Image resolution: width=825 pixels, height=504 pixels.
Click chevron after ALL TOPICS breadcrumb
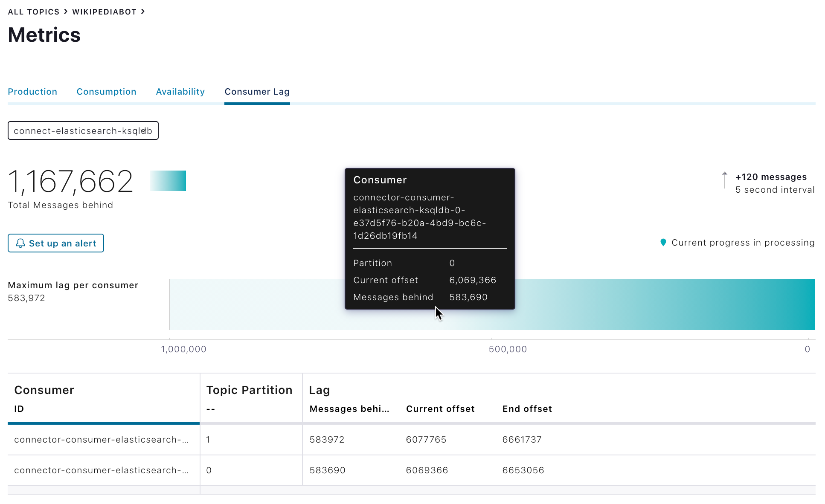(66, 12)
